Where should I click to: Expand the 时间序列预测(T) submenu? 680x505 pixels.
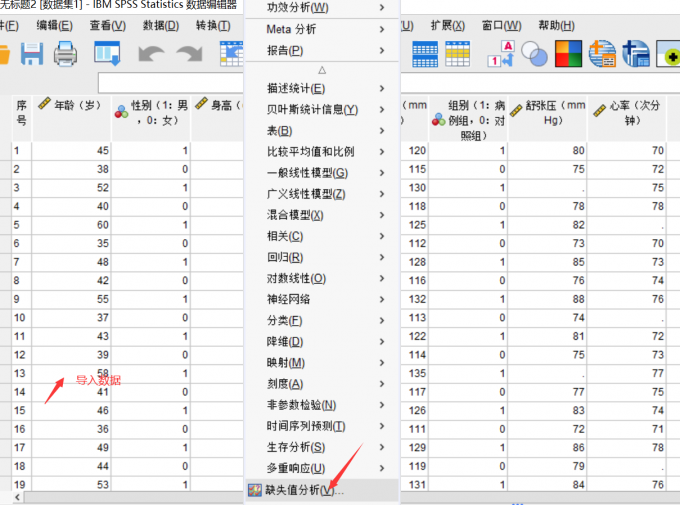coord(322,426)
